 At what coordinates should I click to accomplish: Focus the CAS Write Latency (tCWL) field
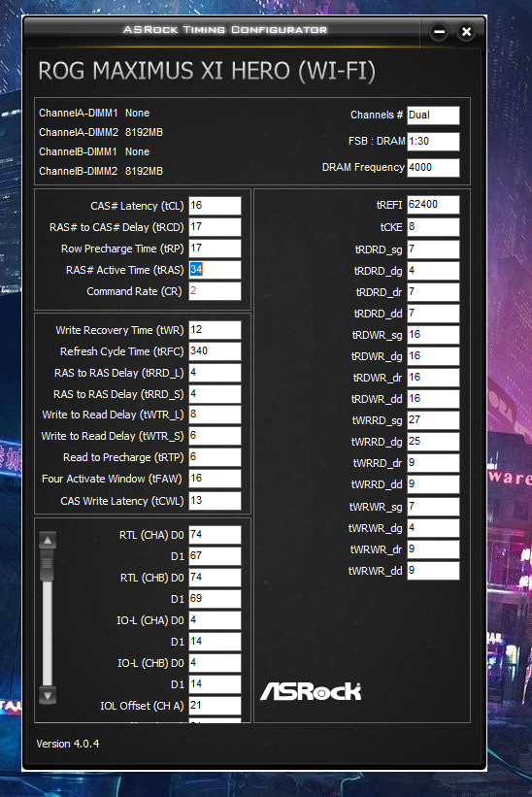pyautogui.click(x=215, y=501)
